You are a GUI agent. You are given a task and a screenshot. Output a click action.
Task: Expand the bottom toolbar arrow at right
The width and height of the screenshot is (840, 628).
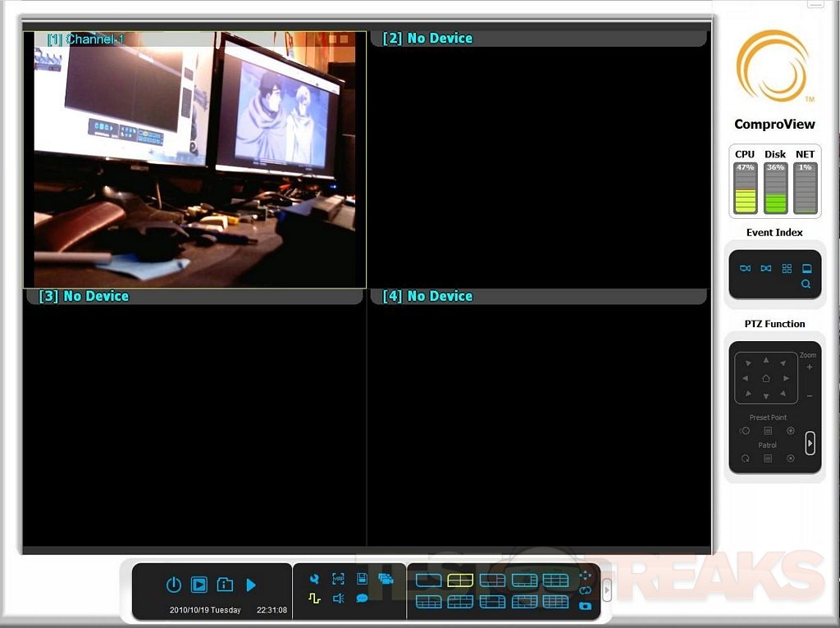point(607,589)
